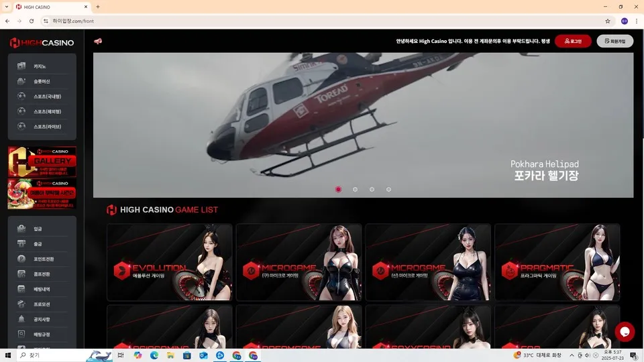The image size is (644, 362).
Task: Open the 프로모션 menu item
Action: [x=42, y=304]
